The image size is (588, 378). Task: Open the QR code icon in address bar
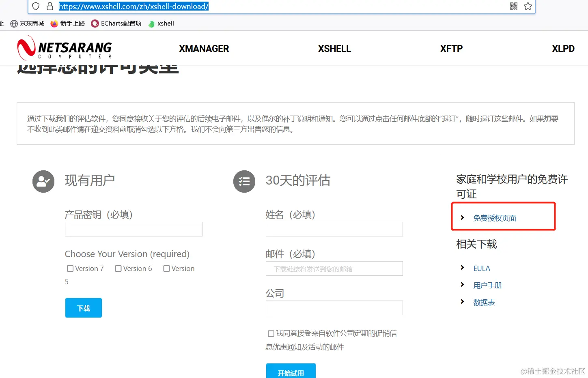514,6
